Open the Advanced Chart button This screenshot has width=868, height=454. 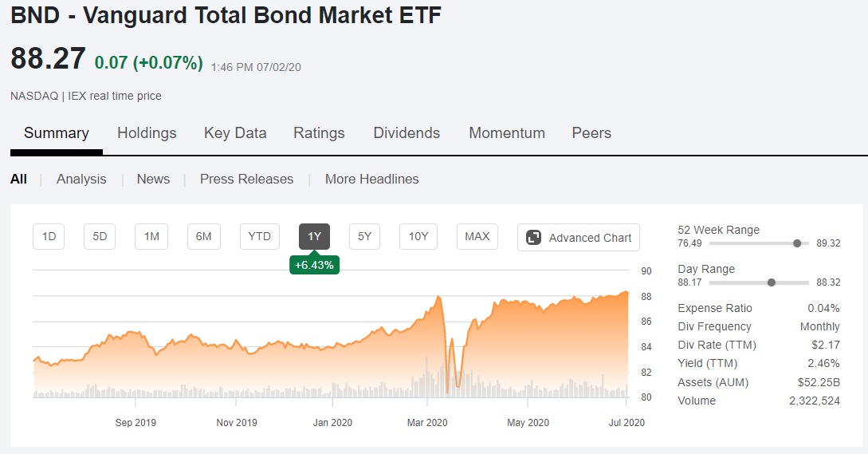(579, 237)
